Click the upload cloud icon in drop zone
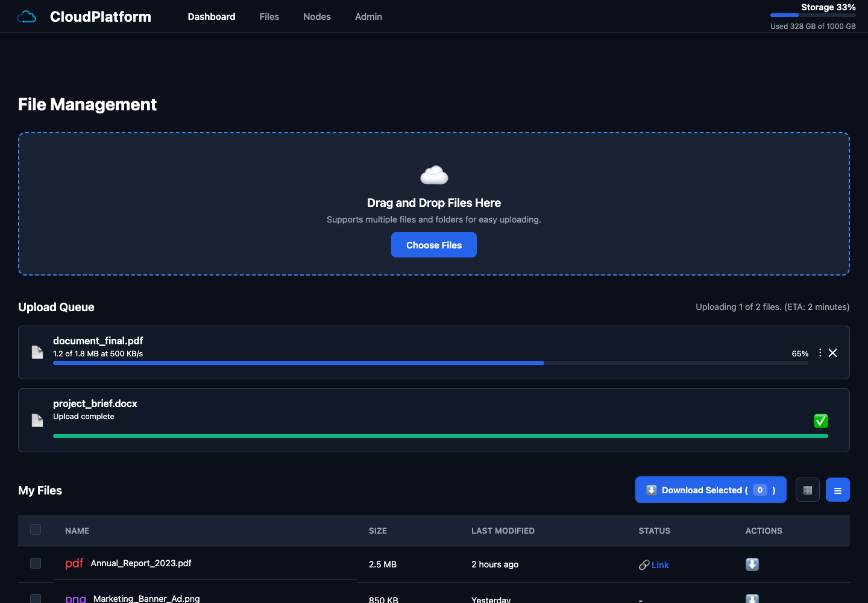This screenshot has height=603, width=868. point(434,175)
